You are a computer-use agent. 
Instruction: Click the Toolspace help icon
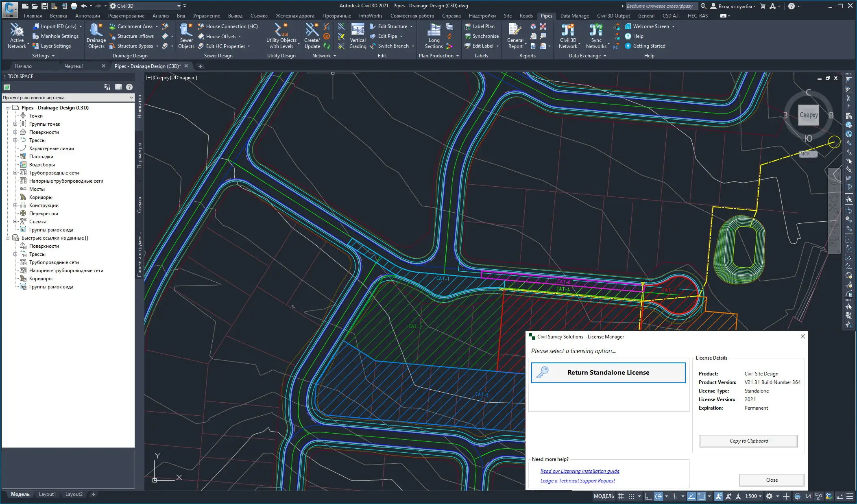click(x=129, y=87)
